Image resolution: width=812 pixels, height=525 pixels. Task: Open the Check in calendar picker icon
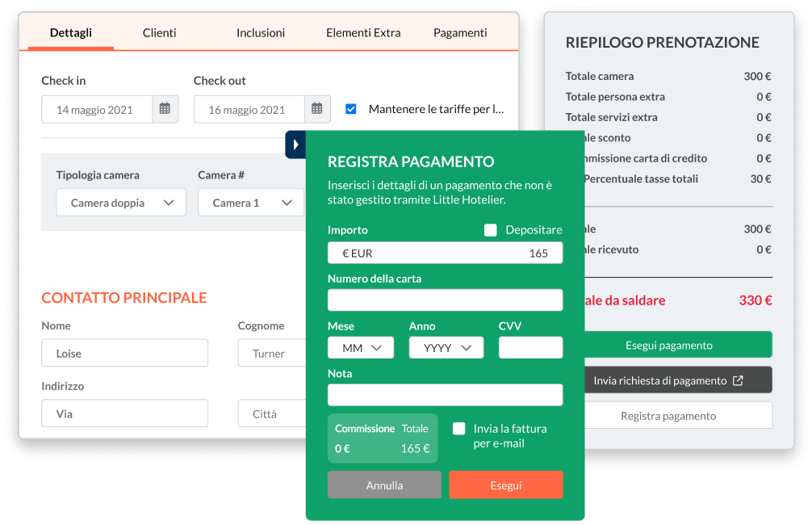(x=165, y=109)
